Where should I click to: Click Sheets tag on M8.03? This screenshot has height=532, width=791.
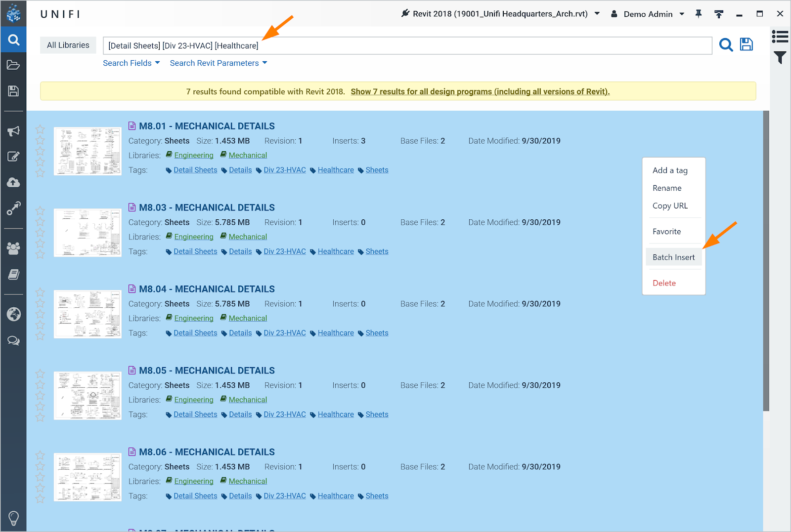377,251
